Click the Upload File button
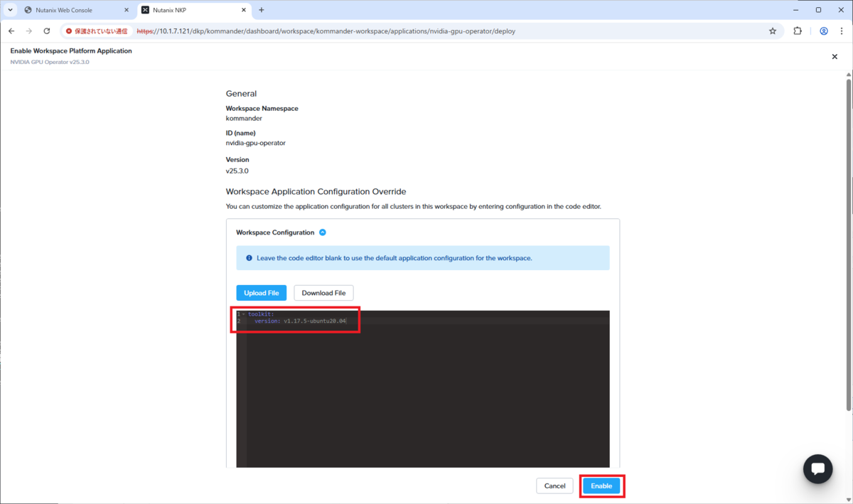Viewport: 853px width, 504px height. 261,293
